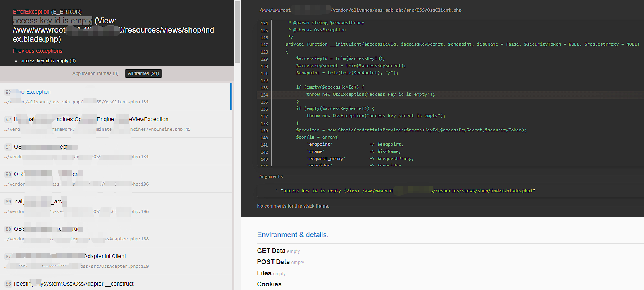Screen dimensions: 644x290
Task: Open frame 92 PhpEngine.php:45
Action: (116, 124)
